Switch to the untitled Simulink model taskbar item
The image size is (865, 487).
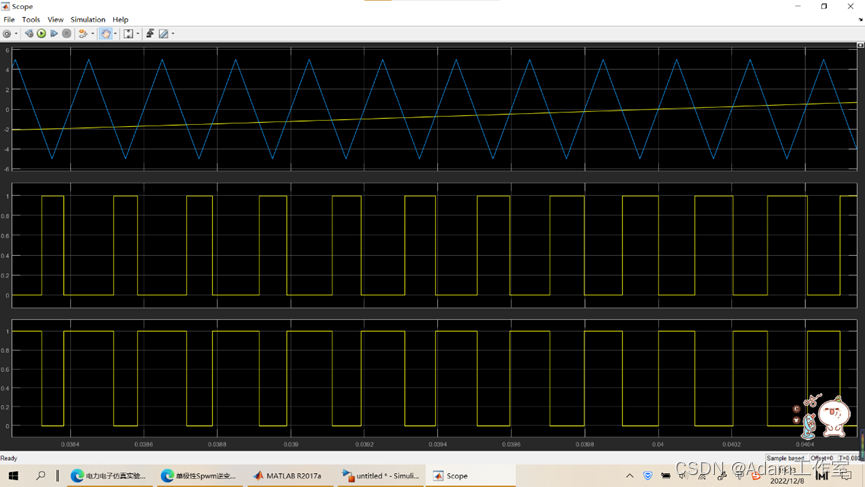[x=381, y=475]
